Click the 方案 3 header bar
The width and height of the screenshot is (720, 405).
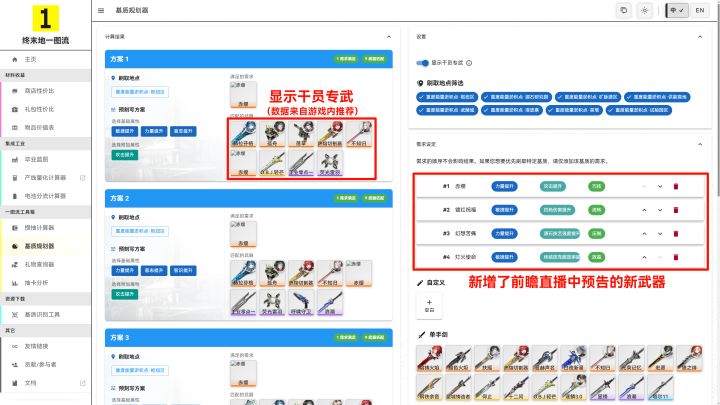click(248, 338)
